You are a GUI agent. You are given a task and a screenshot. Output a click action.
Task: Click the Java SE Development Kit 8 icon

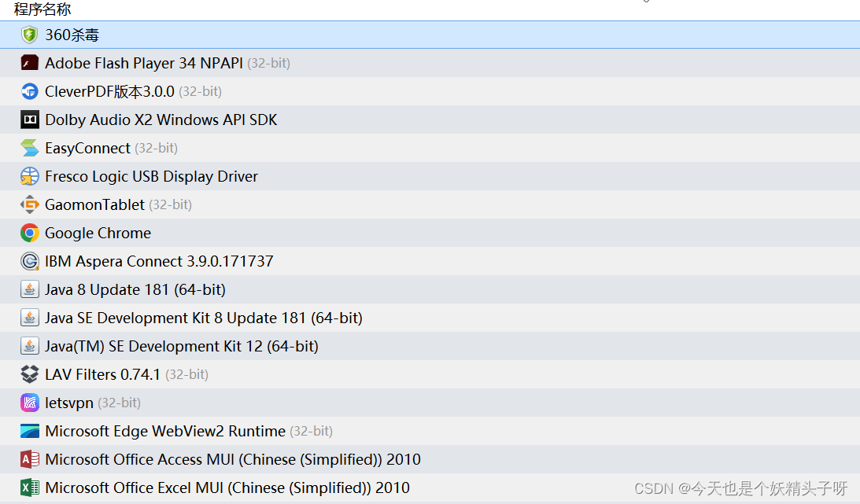[30, 318]
